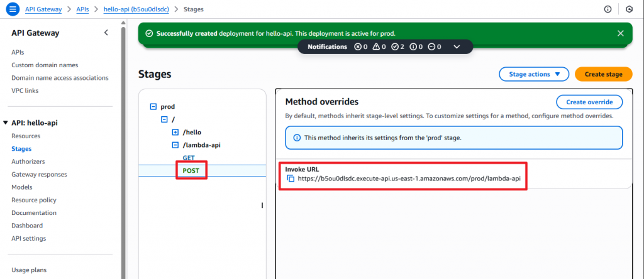Click the error count icon in Notifications
The image size is (644, 279).
pos(358,46)
